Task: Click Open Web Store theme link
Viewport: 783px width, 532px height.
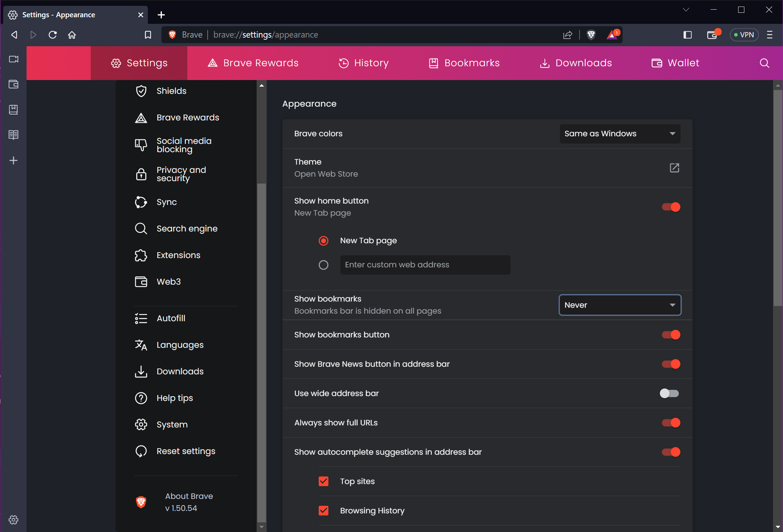Action: [x=326, y=174]
